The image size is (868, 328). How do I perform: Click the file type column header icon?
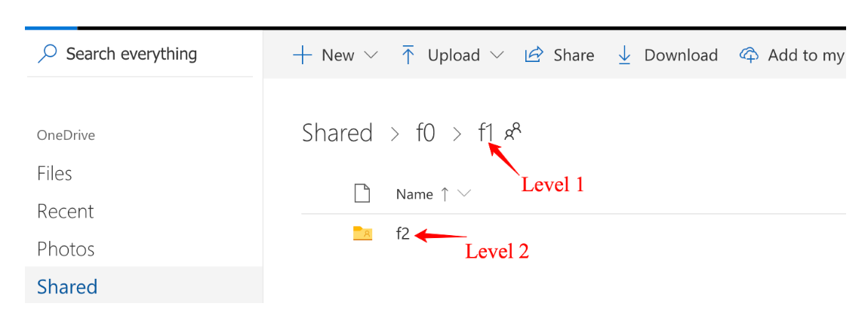[x=362, y=194]
